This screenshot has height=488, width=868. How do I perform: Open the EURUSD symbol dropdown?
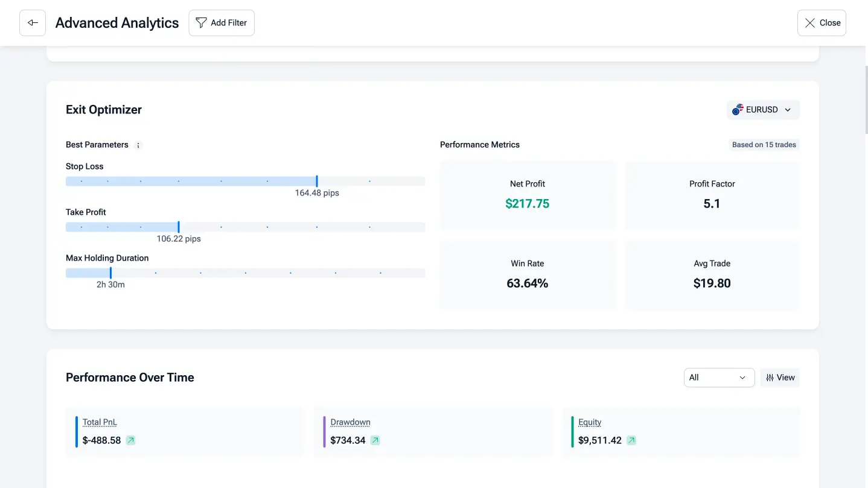point(763,110)
